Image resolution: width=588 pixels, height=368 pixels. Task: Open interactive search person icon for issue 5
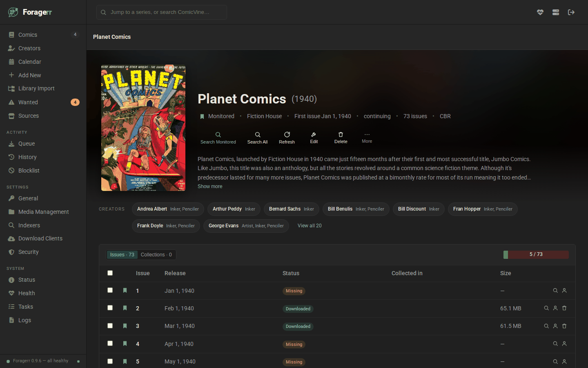click(564, 361)
